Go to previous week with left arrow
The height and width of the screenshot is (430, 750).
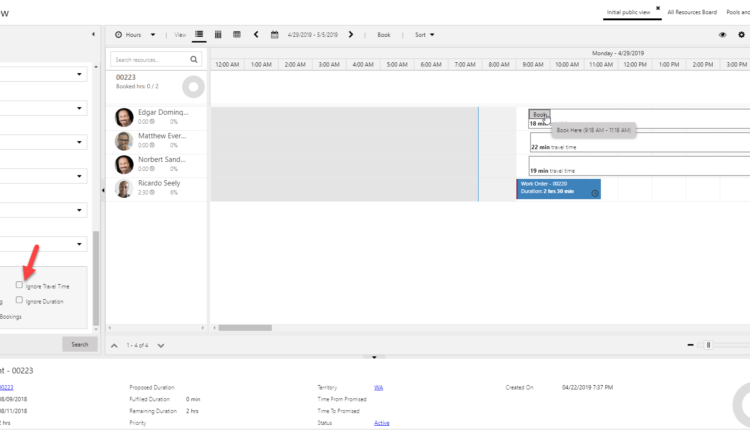pyautogui.click(x=256, y=34)
